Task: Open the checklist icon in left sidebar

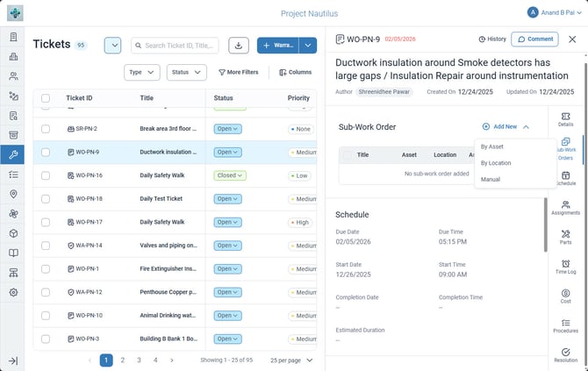Action: point(13,175)
